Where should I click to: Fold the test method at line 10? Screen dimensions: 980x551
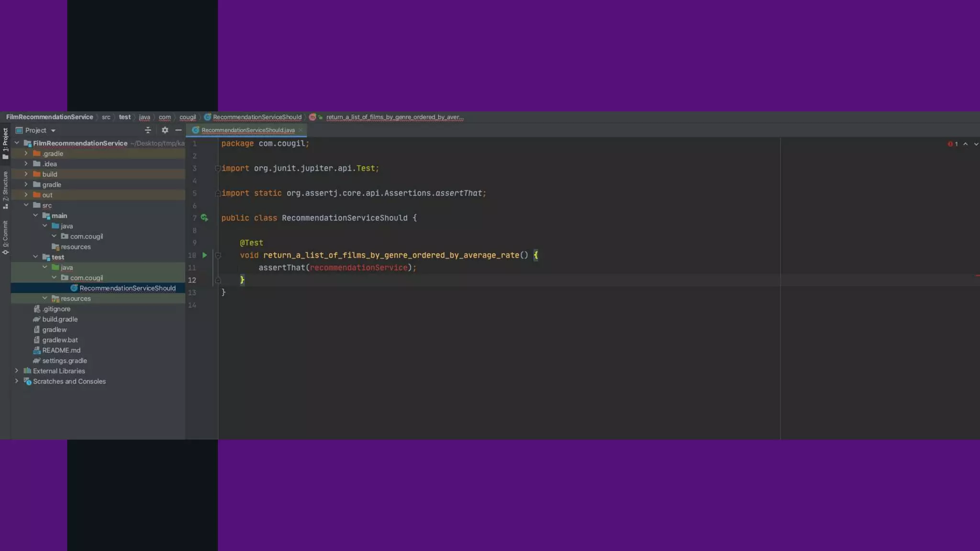(218, 255)
